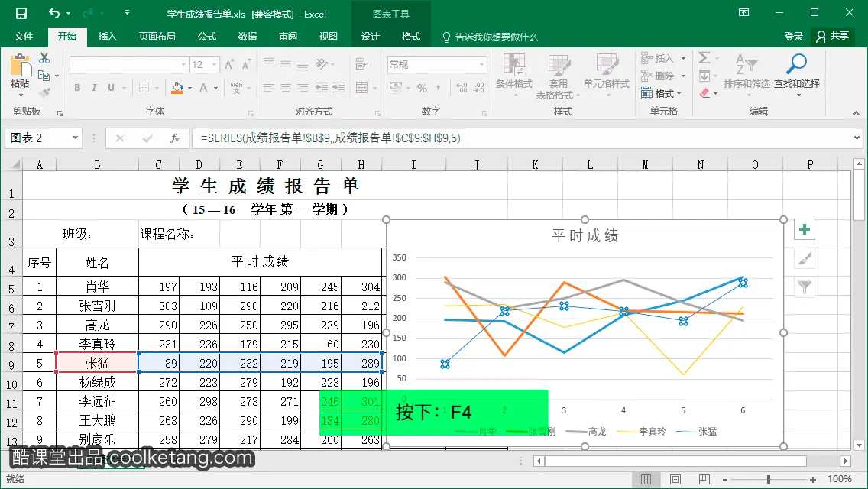Open the font name dropdown

tap(184, 65)
